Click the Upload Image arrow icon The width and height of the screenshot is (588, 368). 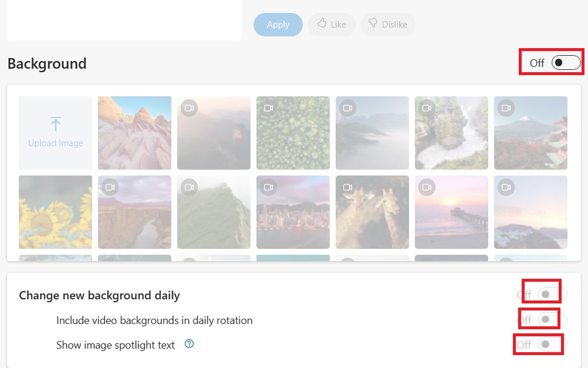pyautogui.click(x=55, y=124)
